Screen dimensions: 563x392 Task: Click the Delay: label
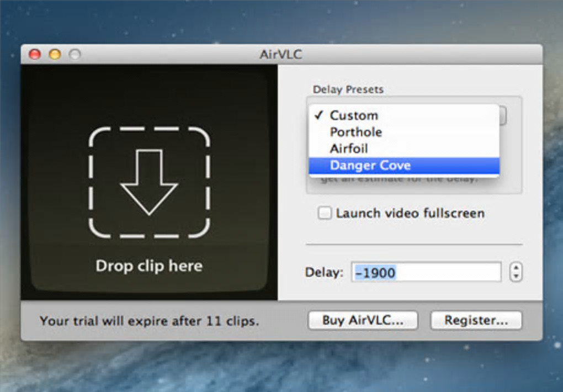[324, 272]
